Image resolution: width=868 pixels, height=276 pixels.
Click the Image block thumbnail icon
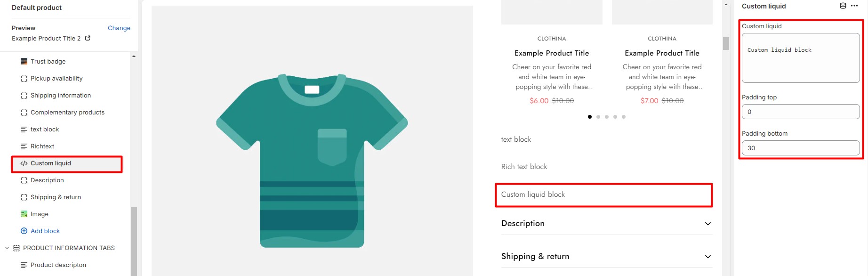24,214
